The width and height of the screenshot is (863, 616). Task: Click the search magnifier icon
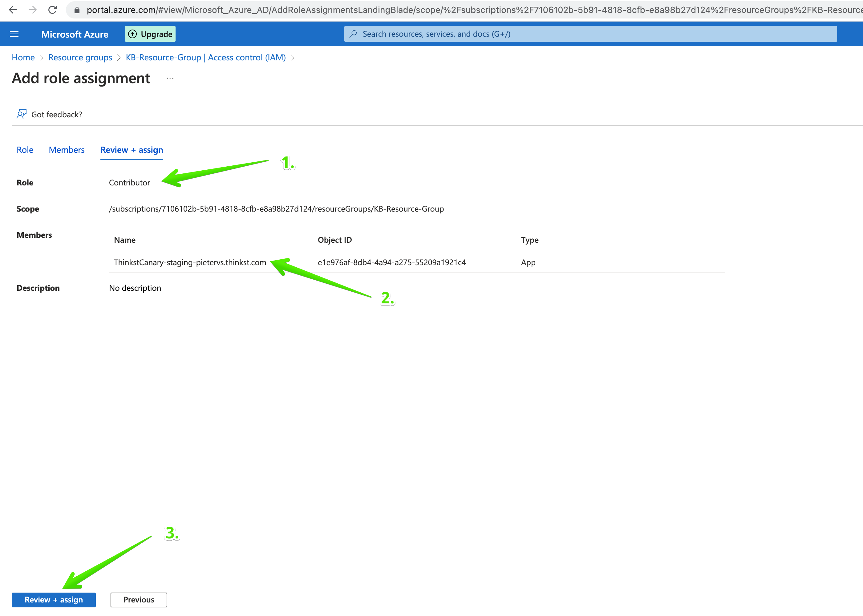tap(353, 34)
